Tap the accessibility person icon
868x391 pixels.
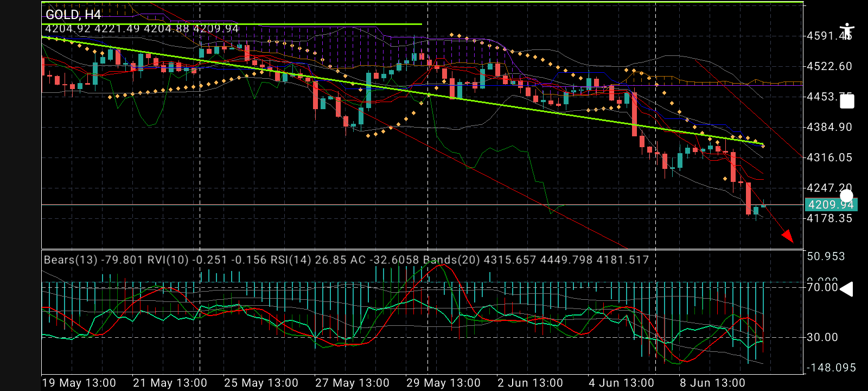pos(846,31)
